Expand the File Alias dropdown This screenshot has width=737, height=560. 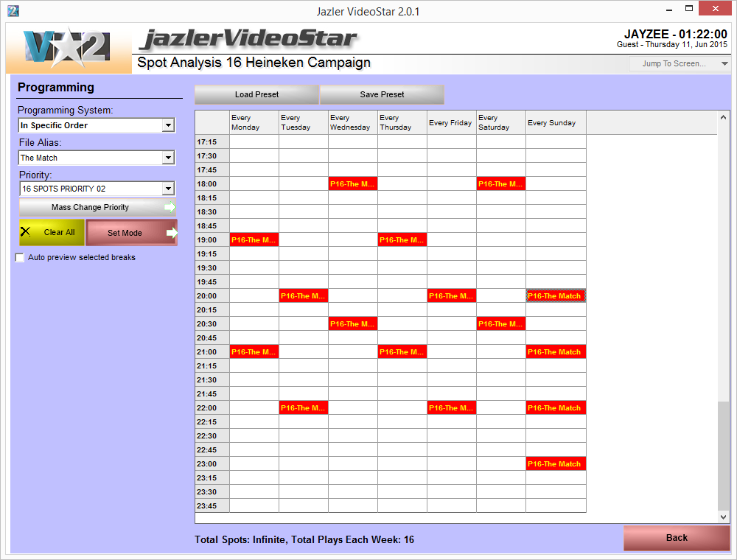tap(168, 158)
